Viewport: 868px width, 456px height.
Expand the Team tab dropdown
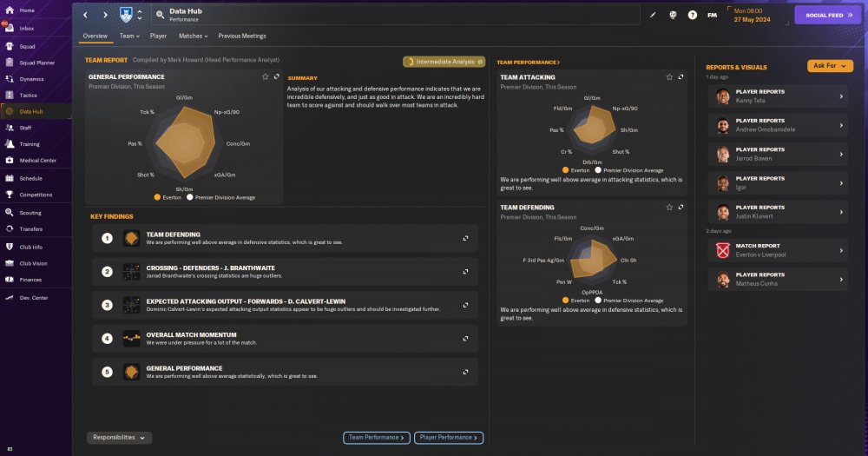pyautogui.click(x=129, y=36)
